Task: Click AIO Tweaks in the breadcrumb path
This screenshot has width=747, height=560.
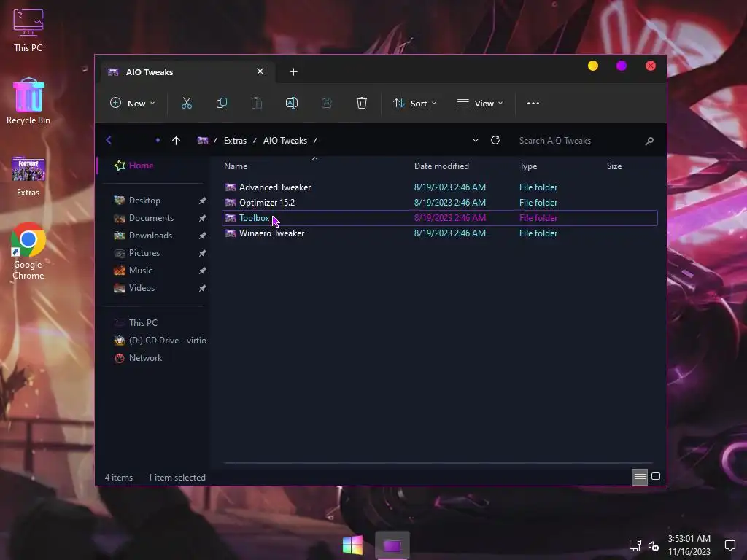Action: point(285,141)
